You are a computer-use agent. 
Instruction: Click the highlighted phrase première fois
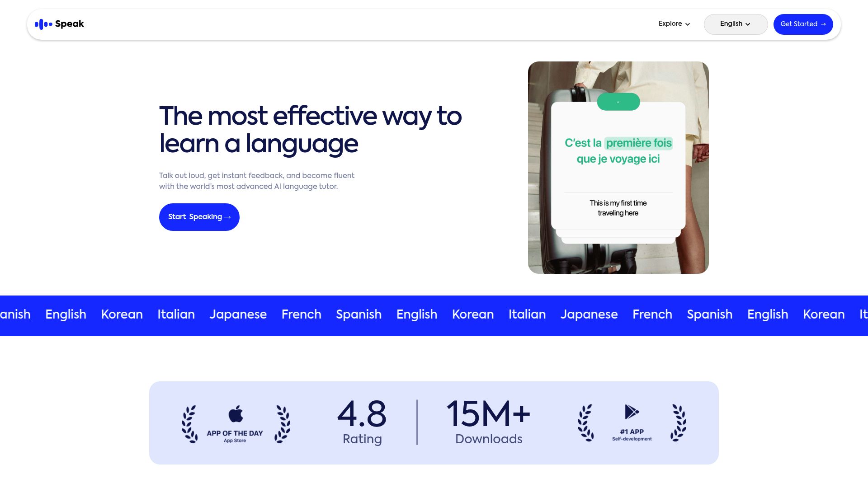point(638,143)
